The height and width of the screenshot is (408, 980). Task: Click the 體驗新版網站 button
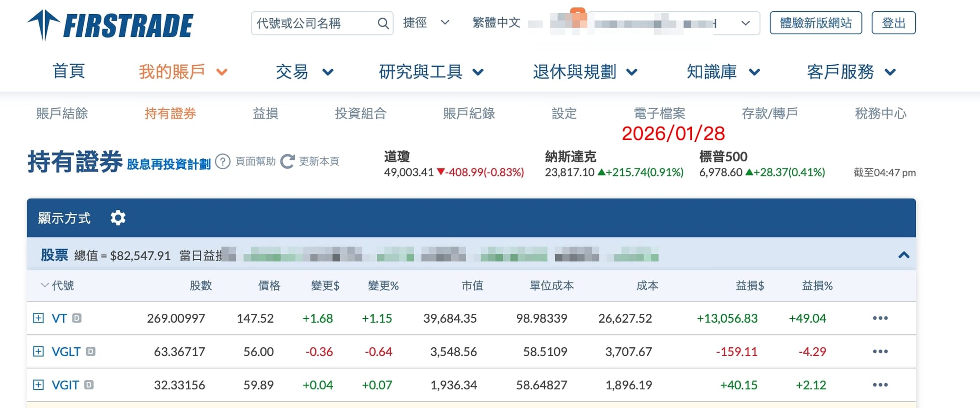815,23
